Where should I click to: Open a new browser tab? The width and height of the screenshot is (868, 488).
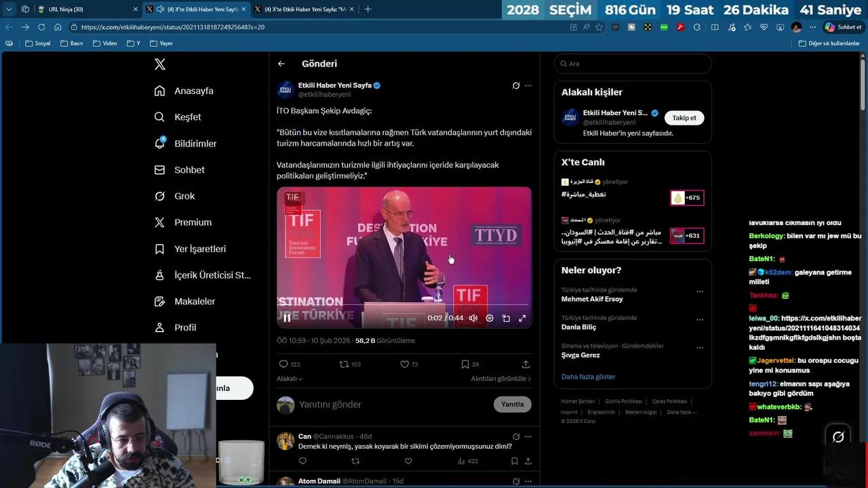click(368, 9)
